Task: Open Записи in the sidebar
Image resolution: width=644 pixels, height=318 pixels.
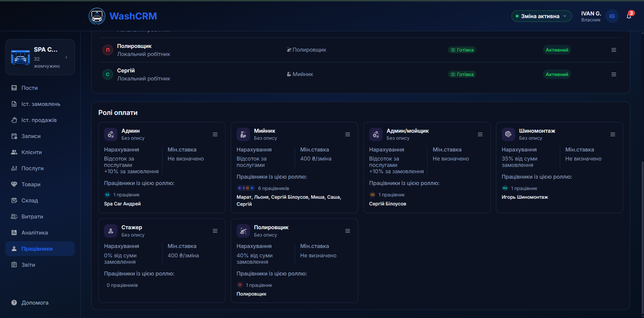Action: pos(40,136)
